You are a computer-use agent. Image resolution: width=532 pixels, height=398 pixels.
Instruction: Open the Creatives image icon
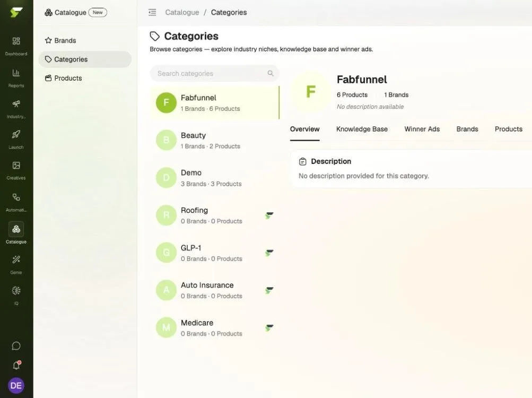coord(16,166)
